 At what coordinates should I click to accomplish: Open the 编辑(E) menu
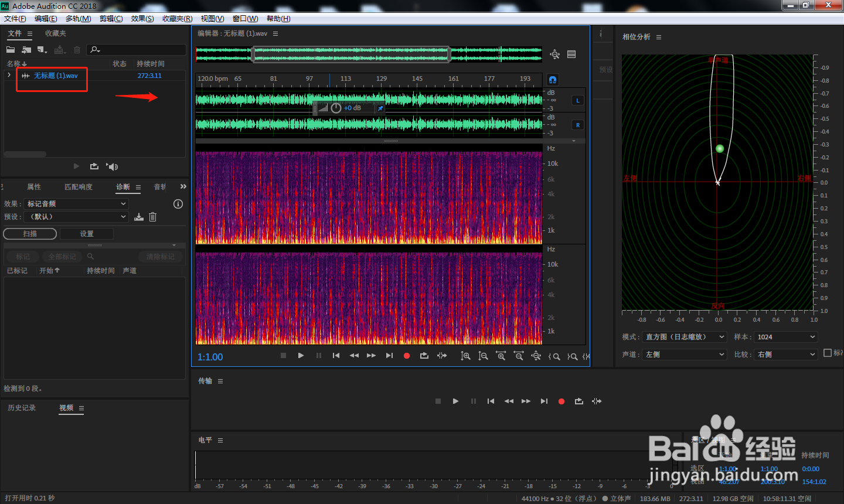[x=46, y=19]
